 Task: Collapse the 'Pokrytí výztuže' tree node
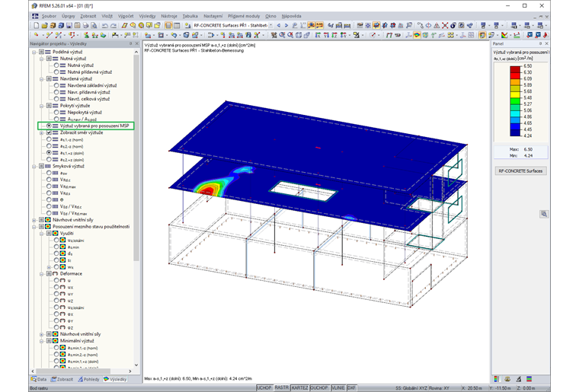[41, 106]
